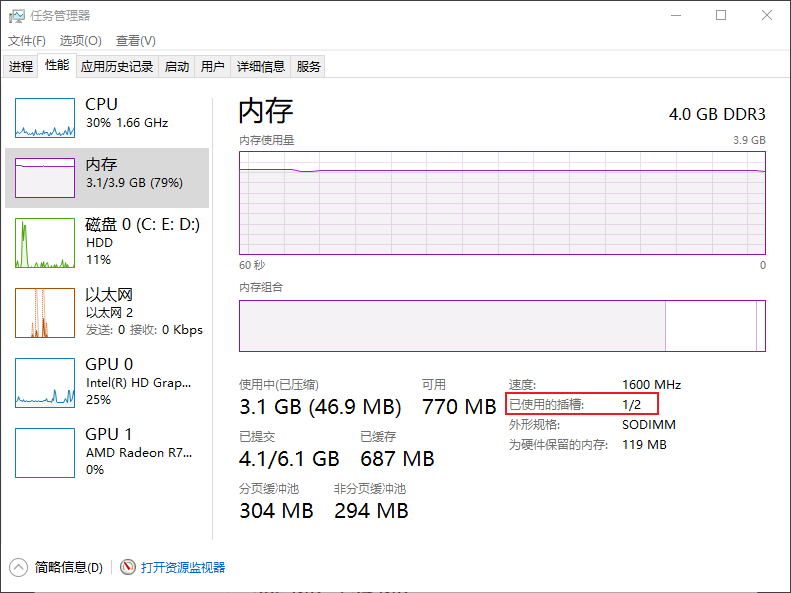Switch to the 性能 tab
The height and width of the screenshot is (593, 791).
57,65
